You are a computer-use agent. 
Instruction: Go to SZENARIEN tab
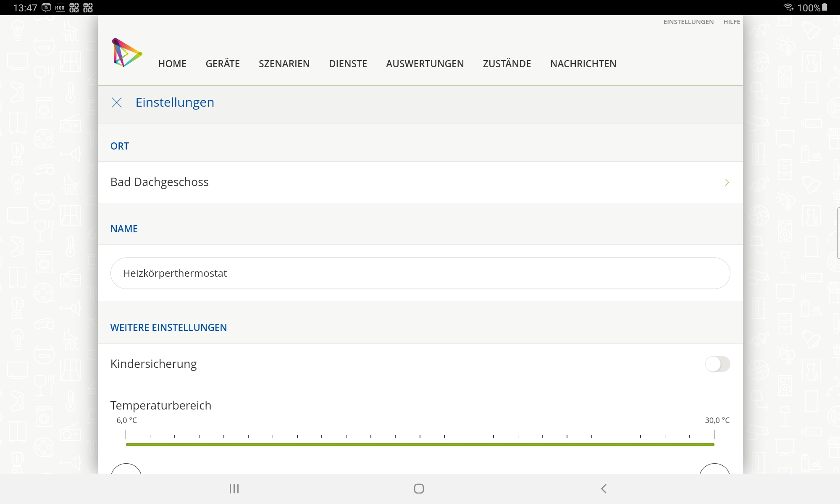pyautogui.click(x=284, y=64)
